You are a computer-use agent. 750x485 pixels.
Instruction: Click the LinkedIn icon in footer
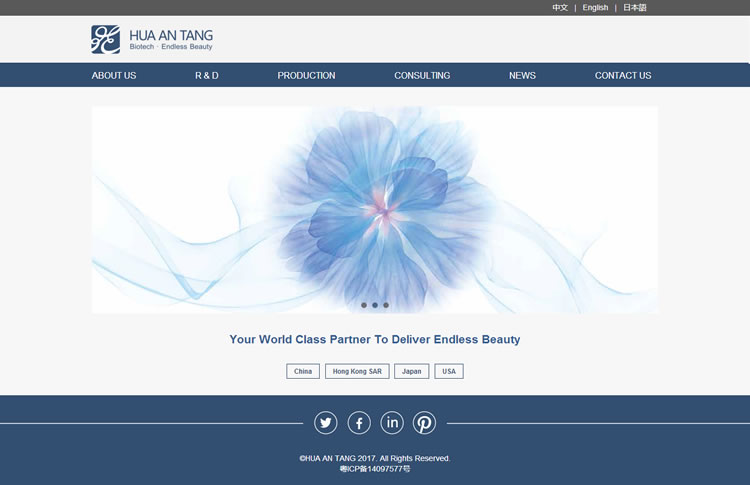pos(392,423)
